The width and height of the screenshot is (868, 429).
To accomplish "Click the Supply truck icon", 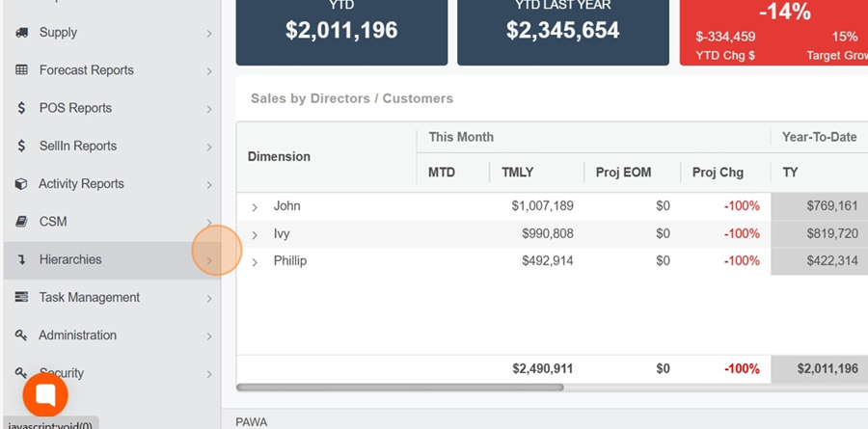I will point(21,33).
